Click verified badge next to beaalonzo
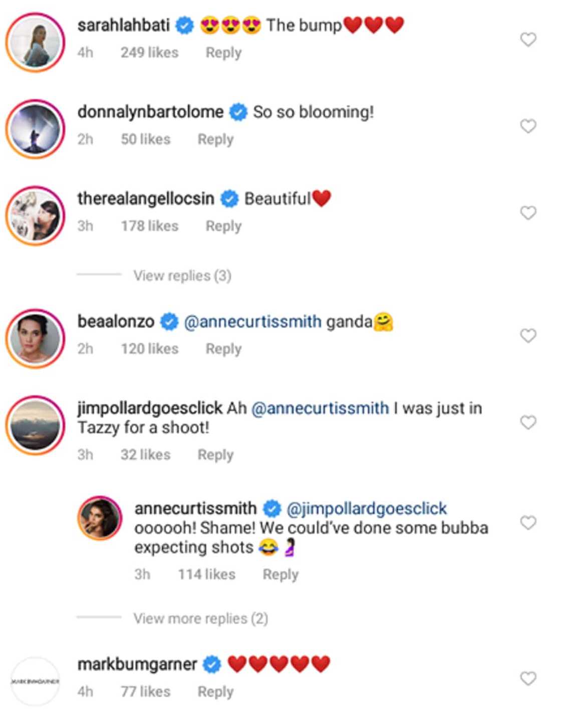 click(168, 322)
